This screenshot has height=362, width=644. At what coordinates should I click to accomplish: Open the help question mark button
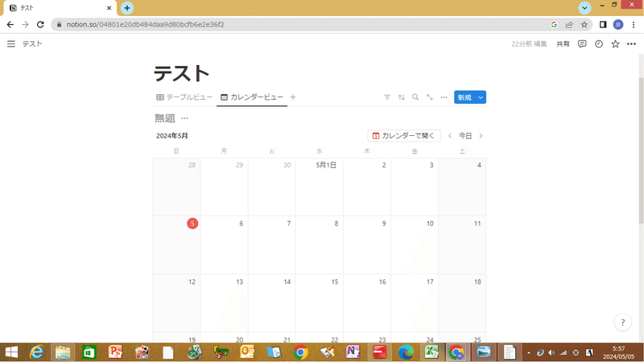click(x=622, y=323)
